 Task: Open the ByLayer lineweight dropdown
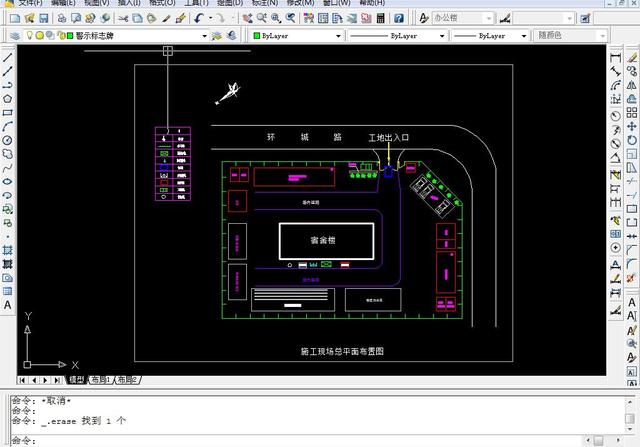click(524, 36)
